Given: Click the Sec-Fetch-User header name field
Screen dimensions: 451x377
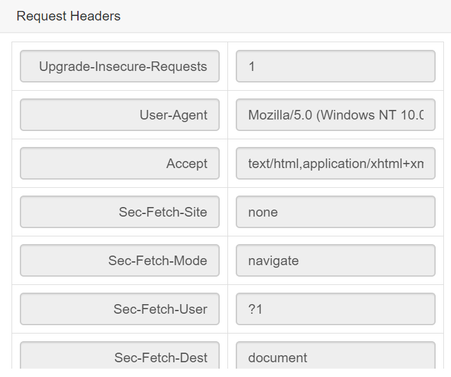Looking at the screenshot, I should coord(120,309).
